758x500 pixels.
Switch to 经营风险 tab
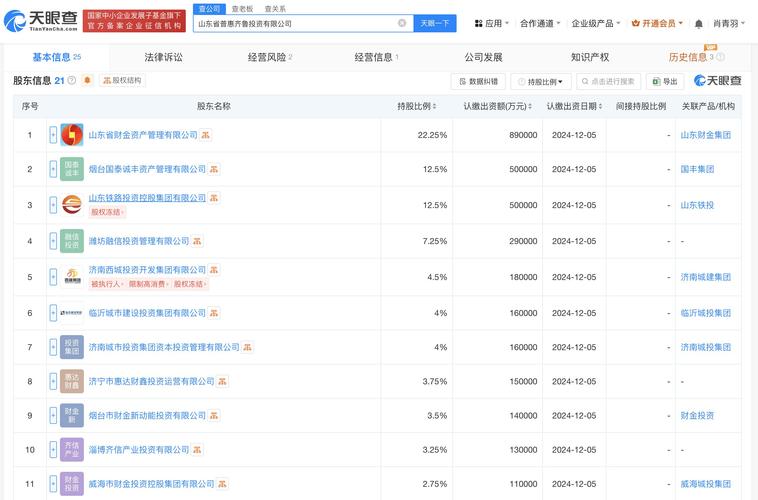(x=270, y=57)
